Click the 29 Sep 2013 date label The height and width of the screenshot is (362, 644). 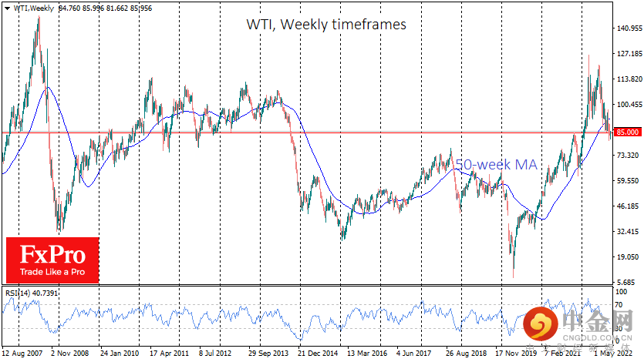tap(268, 353)
